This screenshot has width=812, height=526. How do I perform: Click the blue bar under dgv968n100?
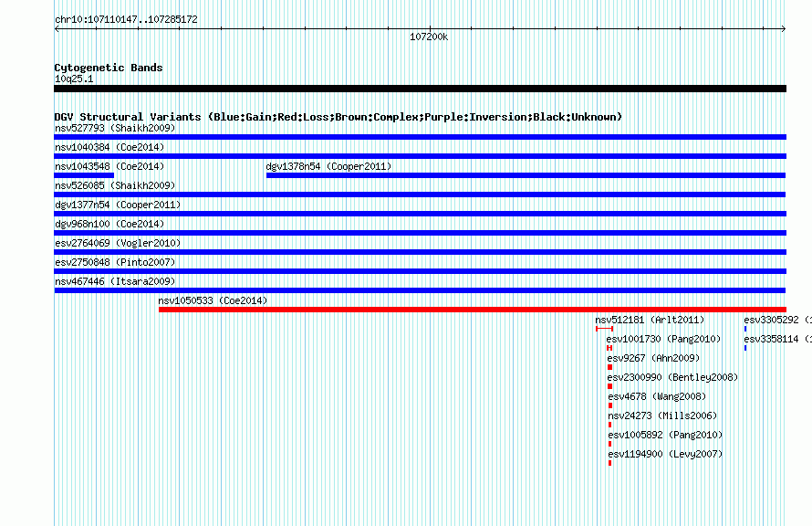click(420, 233)
